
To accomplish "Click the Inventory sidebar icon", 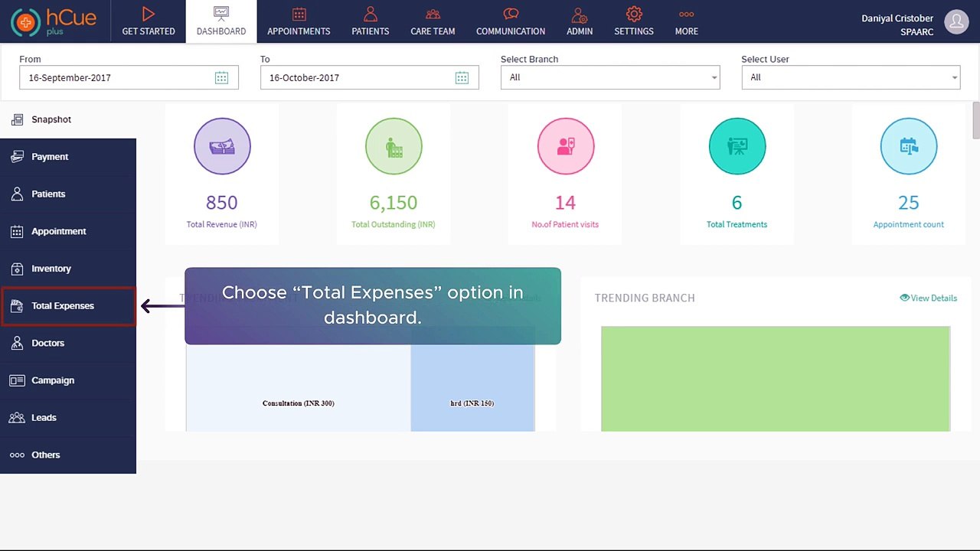I will point(17,269).
